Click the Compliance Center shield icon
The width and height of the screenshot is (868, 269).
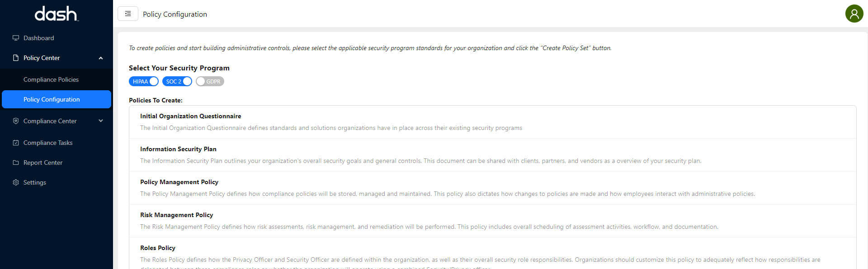tap(16, 121)
